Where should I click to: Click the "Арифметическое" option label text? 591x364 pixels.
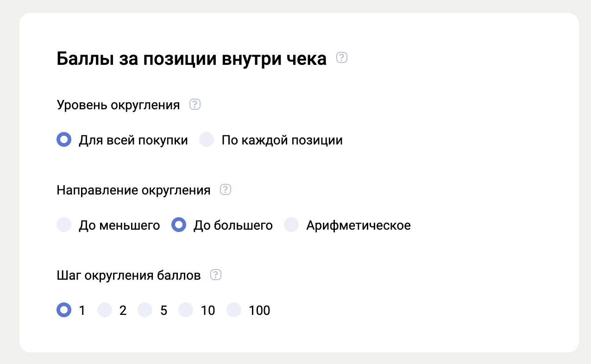pyautogui.click(x=358, y=226)
